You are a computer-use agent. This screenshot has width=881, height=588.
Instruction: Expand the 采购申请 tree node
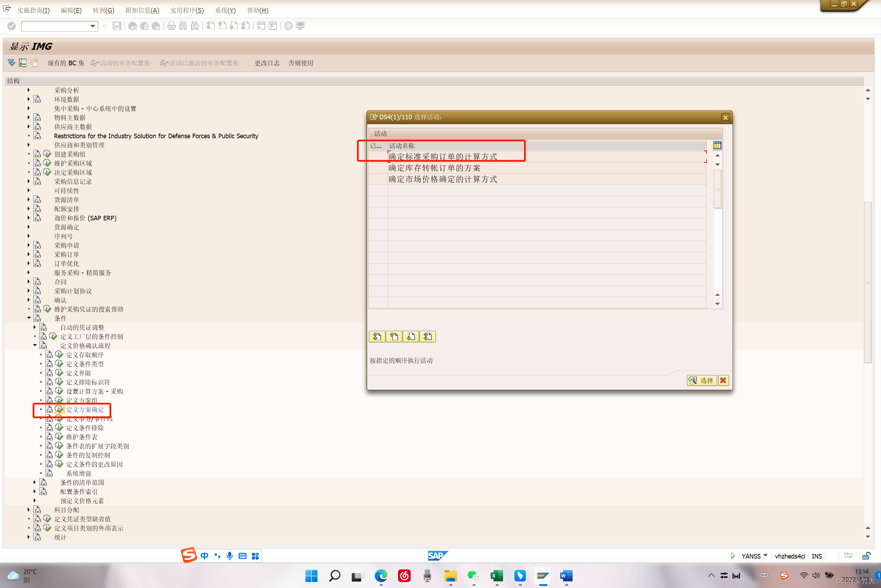[29, 245]
